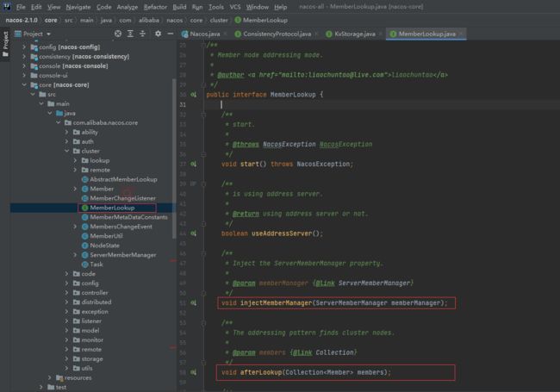Select MemberChangeListener in project tree
Screen dimensions: 560x392
[x=122, y=198]
